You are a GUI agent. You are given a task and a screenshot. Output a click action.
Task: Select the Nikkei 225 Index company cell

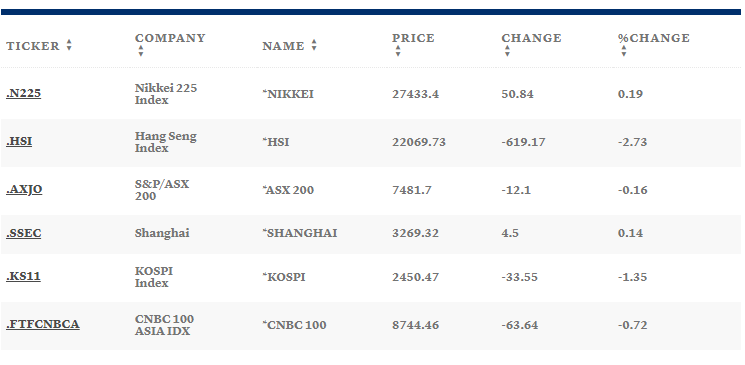(x=166, y=94)
